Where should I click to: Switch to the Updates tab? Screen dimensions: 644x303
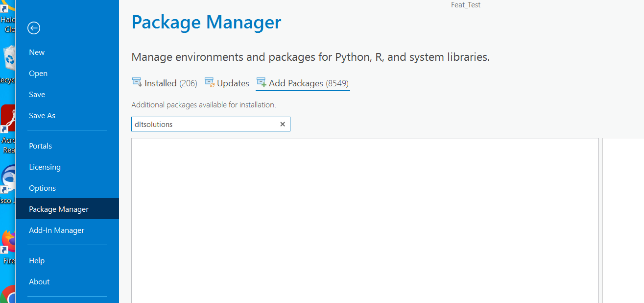[x=233, y=83]
